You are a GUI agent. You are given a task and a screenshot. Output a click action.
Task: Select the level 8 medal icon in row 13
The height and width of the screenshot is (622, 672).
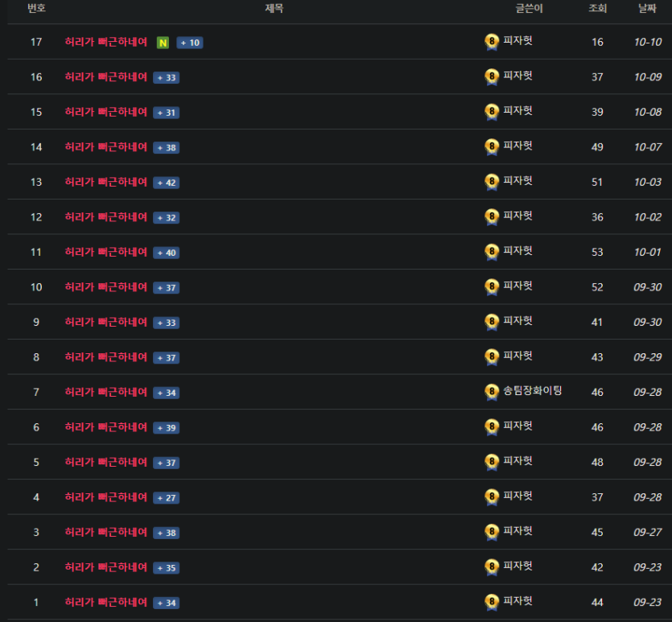[492, 182]
